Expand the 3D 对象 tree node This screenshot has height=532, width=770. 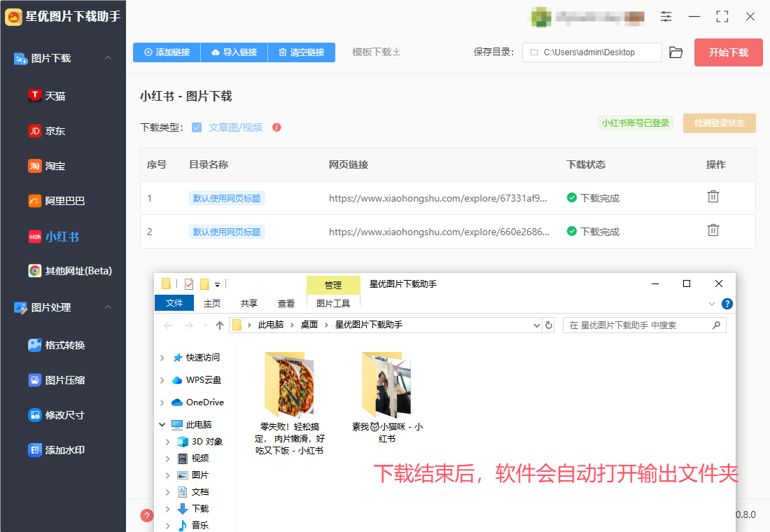tap(168, 442)
